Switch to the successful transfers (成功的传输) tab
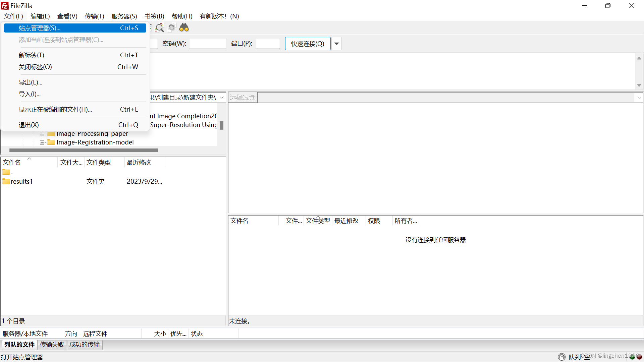 point(85,345)
